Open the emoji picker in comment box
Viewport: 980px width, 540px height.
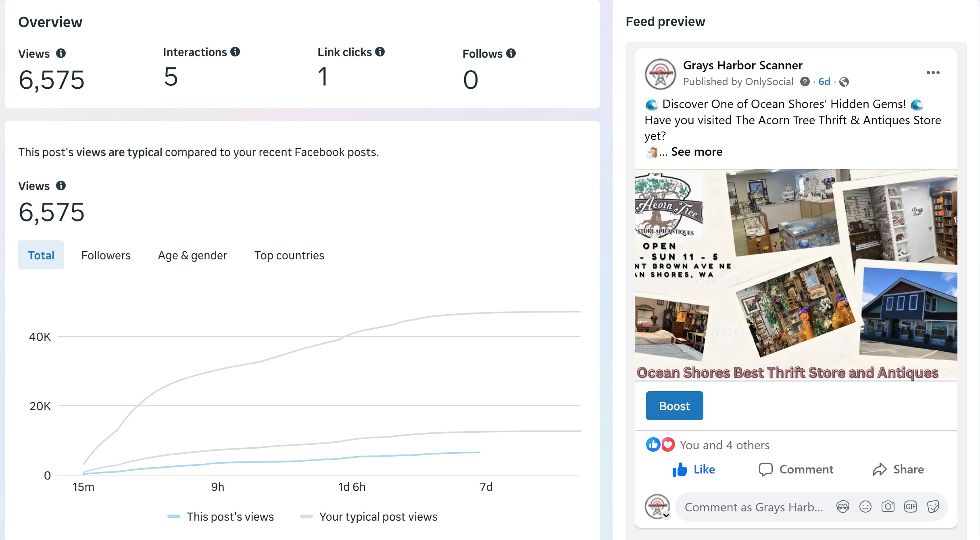tap(865, 507)
